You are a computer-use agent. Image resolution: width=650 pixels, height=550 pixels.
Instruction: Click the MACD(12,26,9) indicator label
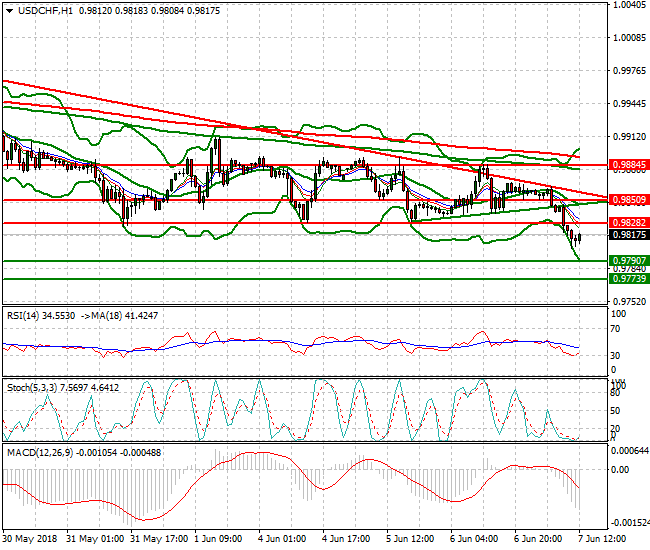point(40,453)
